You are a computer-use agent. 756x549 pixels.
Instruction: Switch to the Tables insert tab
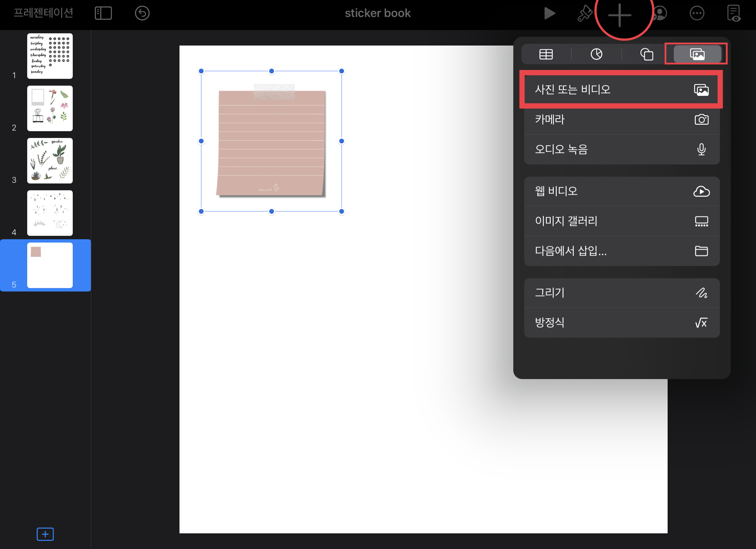point(546,54)
